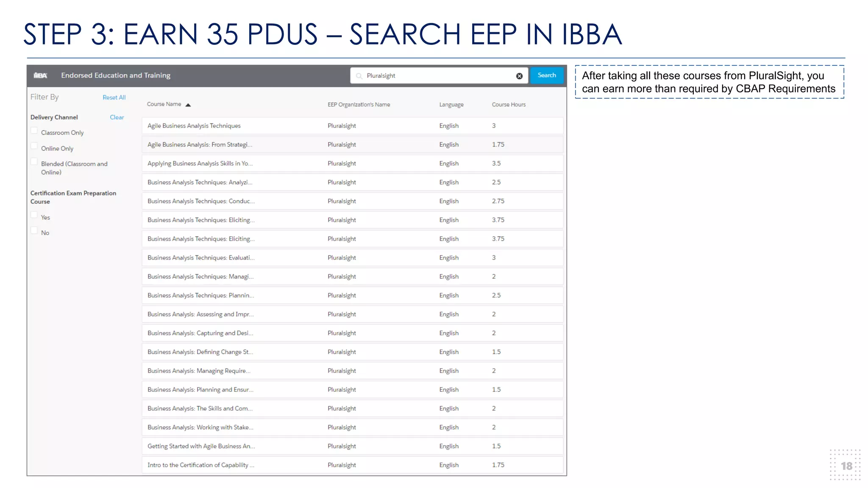Click the IIBA logo icon
868x488 pixels.
coord(40,75)
